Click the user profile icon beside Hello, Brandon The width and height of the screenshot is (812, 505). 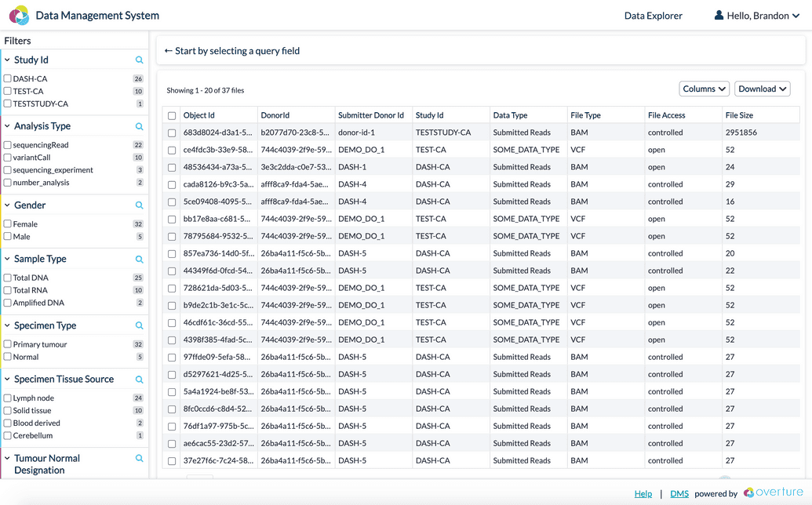point(719,15)
